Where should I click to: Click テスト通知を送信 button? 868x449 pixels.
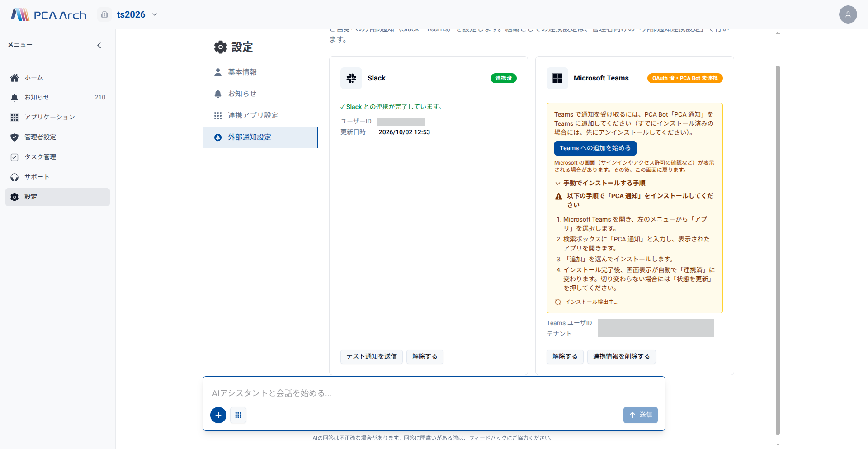[372, 357]
